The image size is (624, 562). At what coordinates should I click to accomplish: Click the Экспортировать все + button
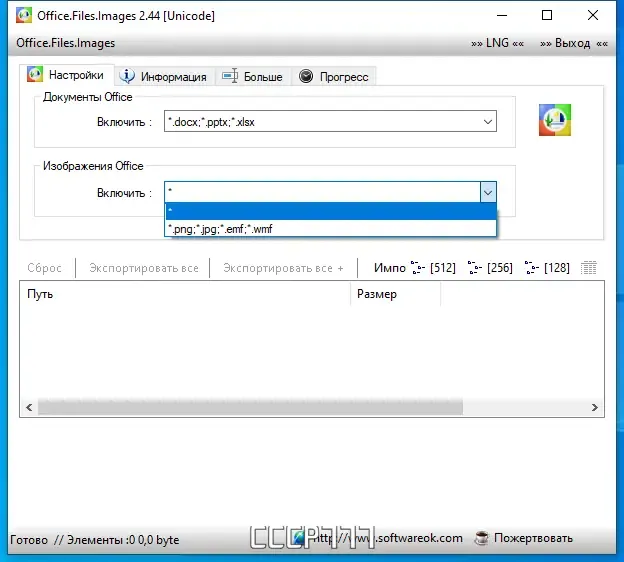point(283,268)
